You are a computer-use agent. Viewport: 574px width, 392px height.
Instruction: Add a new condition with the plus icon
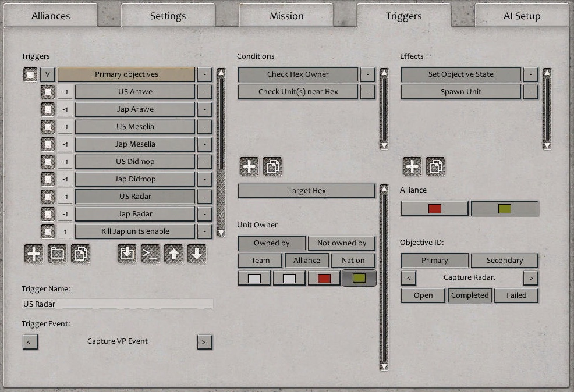[x=249, y=166]
